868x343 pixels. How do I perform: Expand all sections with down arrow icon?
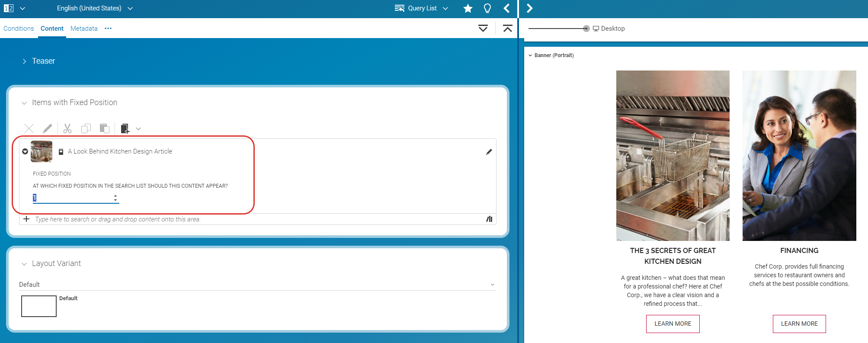click(x=483, y=29)
